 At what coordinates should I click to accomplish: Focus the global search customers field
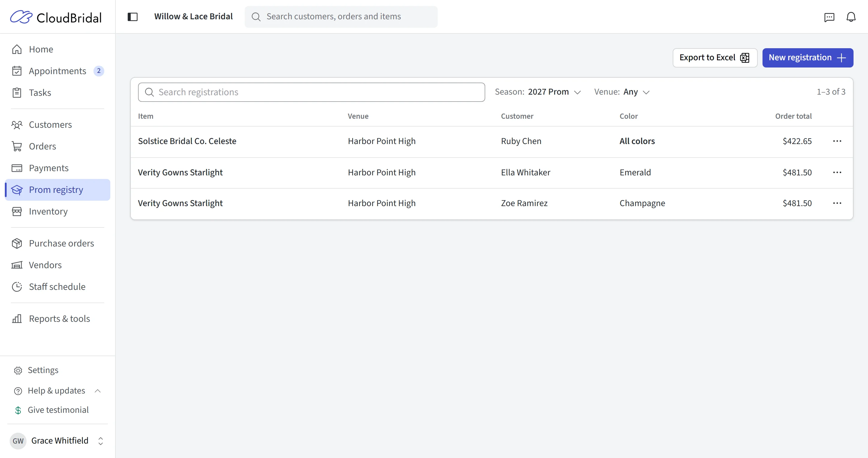341,17
